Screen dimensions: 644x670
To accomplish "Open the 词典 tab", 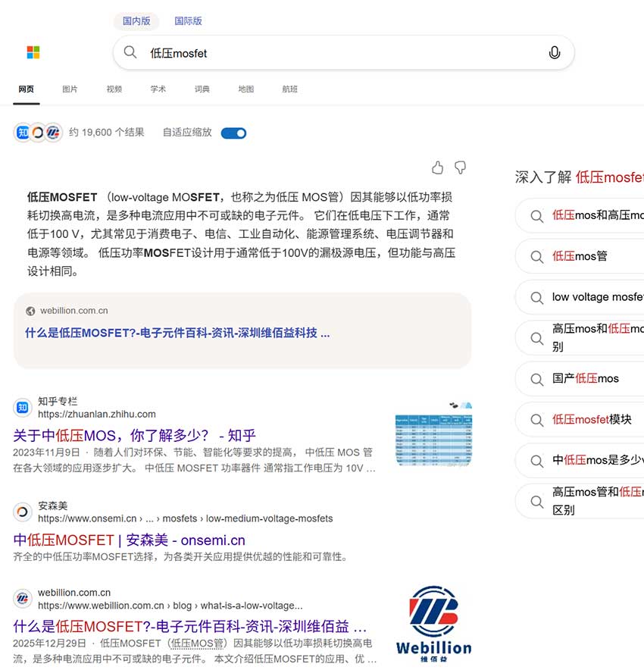I will 202,89.
